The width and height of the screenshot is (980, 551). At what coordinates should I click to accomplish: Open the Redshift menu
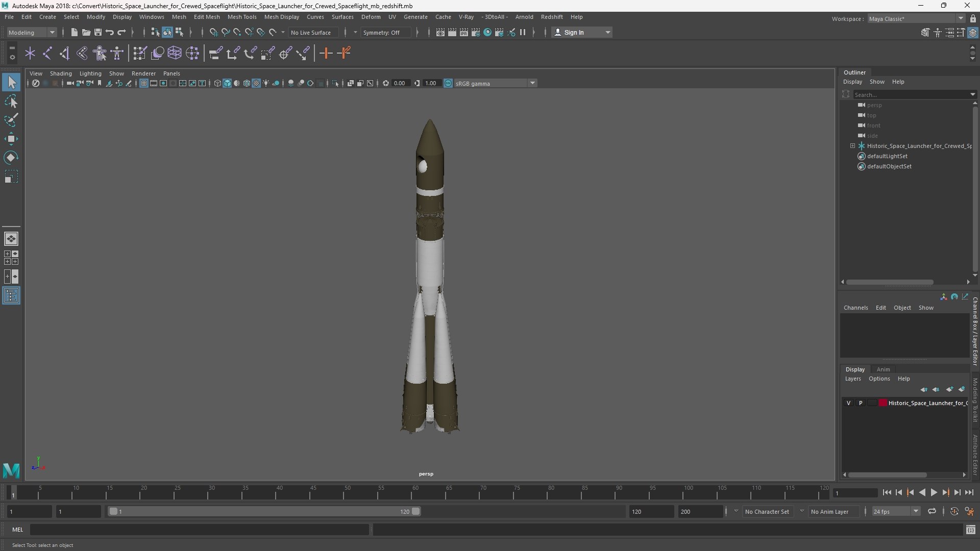coord(552,17)
